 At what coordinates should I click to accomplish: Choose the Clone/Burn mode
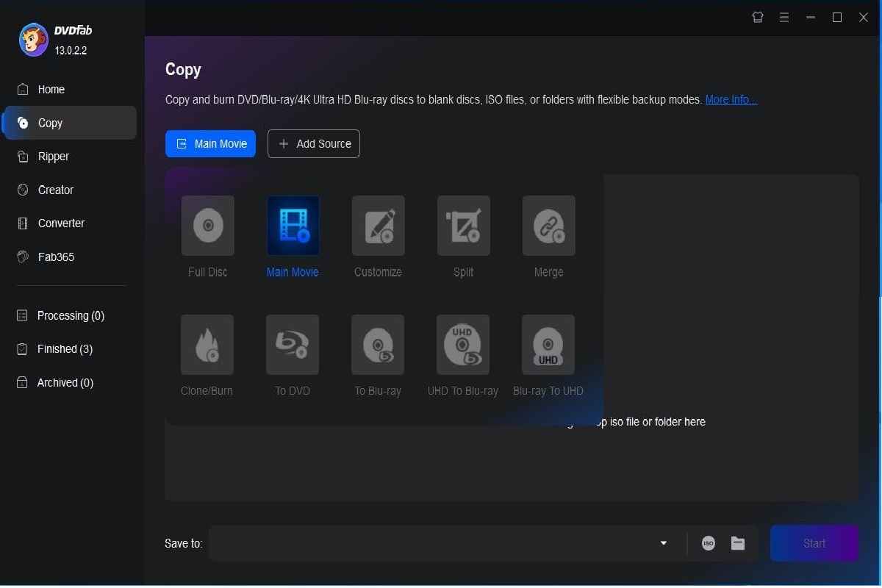coord(207,345)
